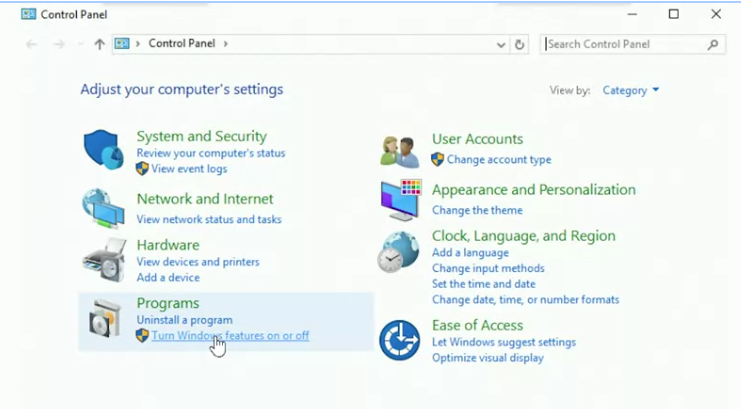
Task: Open the User Accounts people icon
Action: 400,151
